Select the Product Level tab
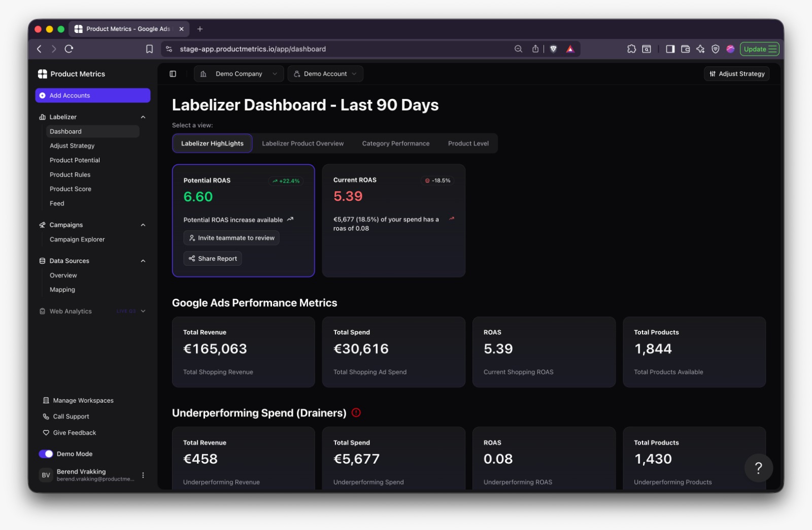This screenshot has width=812, height=530. [x=468, y=144]
